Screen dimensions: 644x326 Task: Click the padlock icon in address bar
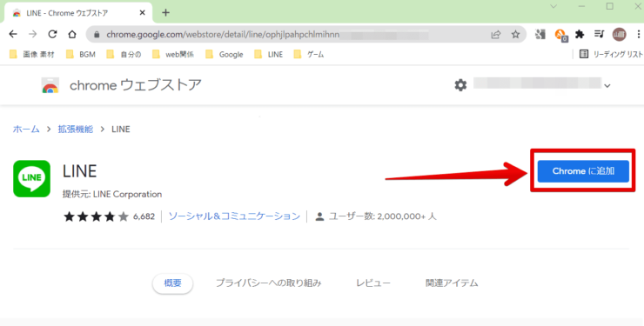97,35
